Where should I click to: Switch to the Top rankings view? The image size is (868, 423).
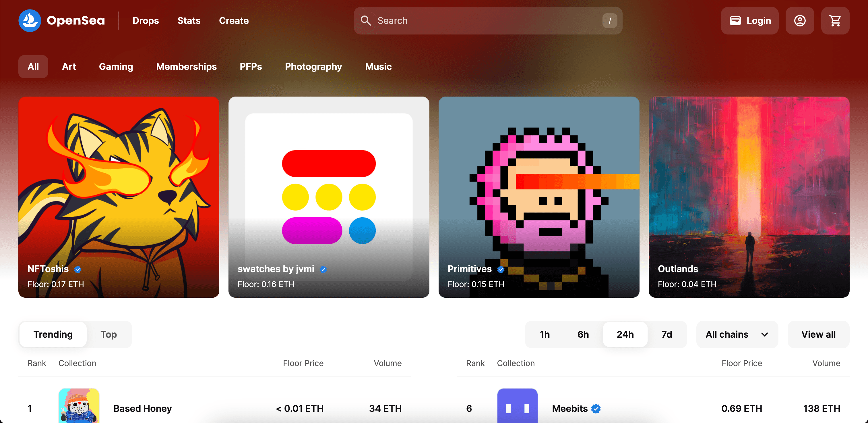109,334
